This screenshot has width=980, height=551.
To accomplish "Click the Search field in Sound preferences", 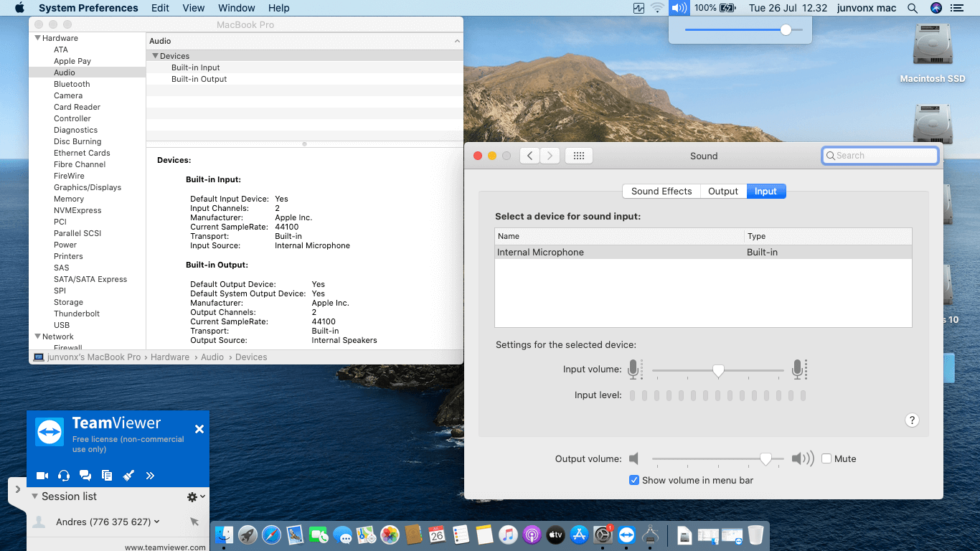I will coord(880,156).
